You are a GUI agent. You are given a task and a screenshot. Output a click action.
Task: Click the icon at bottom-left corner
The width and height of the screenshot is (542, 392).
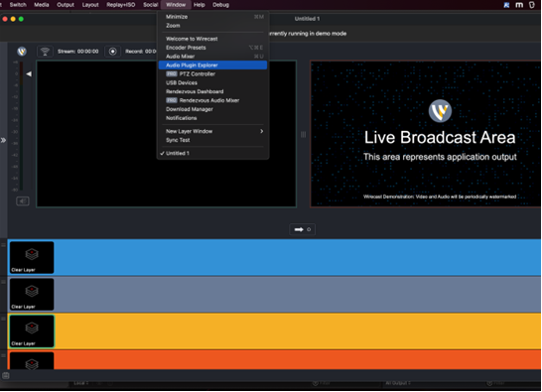pyautogui.click(x=6, y=375)
